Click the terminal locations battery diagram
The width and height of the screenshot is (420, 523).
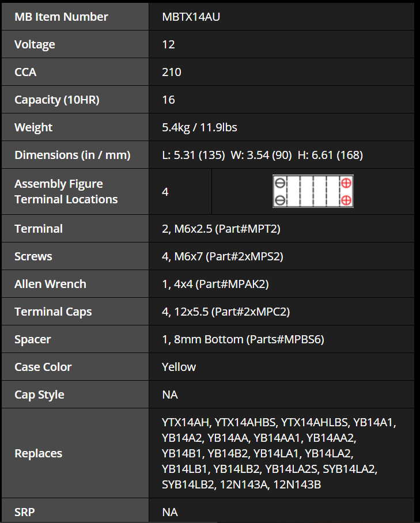coord(313,191)
